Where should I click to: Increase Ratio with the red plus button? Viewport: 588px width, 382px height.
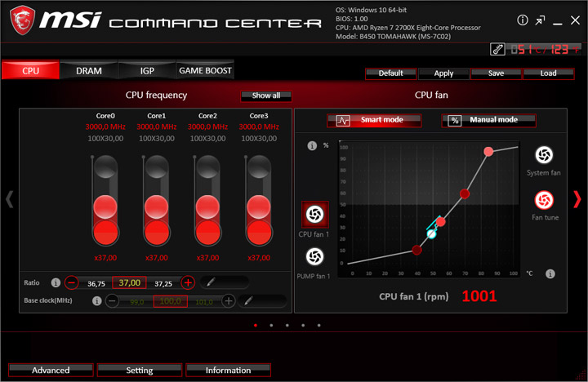tap(188, 282)
